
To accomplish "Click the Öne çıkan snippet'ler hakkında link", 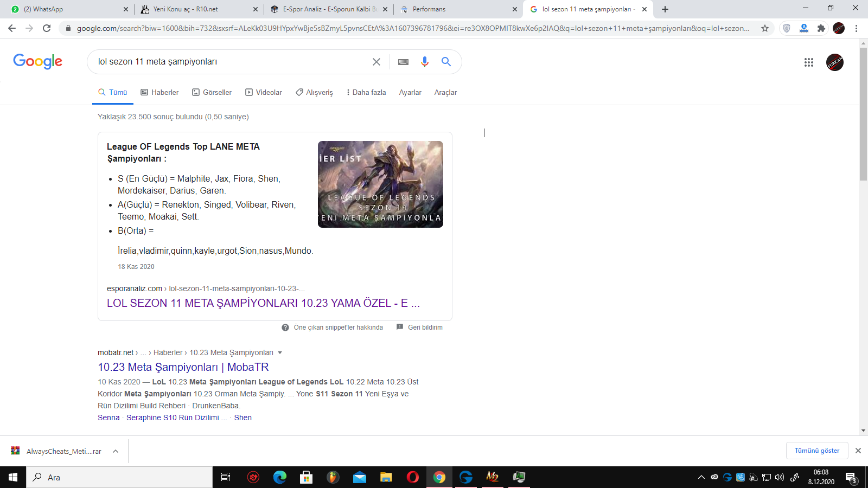I will (339, 328).
